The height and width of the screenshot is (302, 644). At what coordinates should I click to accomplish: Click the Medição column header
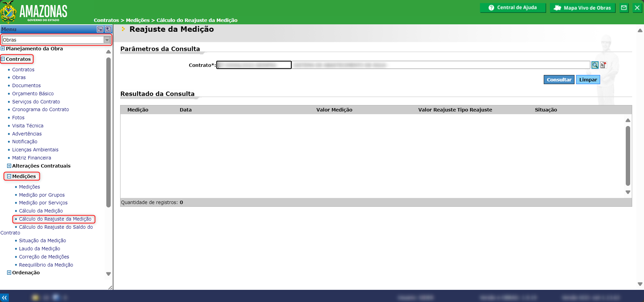[x=138, y=110]
